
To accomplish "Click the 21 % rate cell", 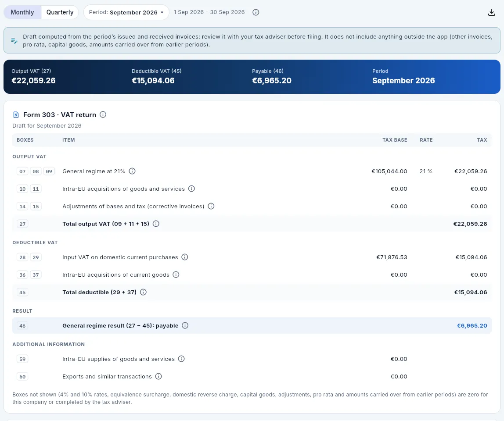I will click(426, 171).
